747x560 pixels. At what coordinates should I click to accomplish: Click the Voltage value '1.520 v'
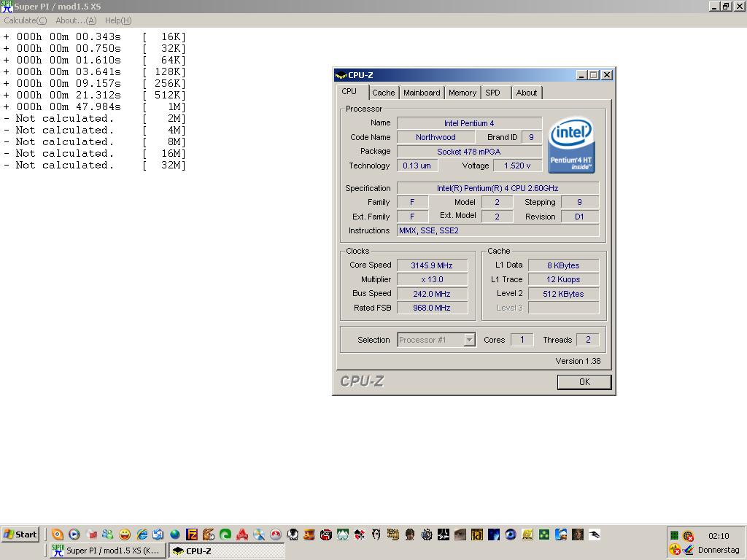pyautogui.click(x=517, y=166)
